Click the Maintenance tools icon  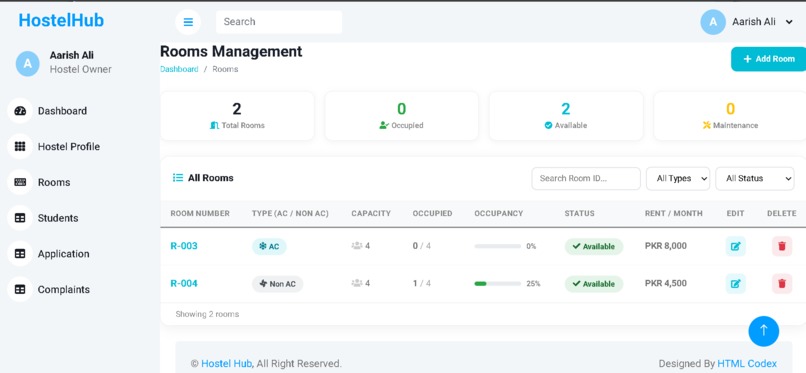[707, 125]
